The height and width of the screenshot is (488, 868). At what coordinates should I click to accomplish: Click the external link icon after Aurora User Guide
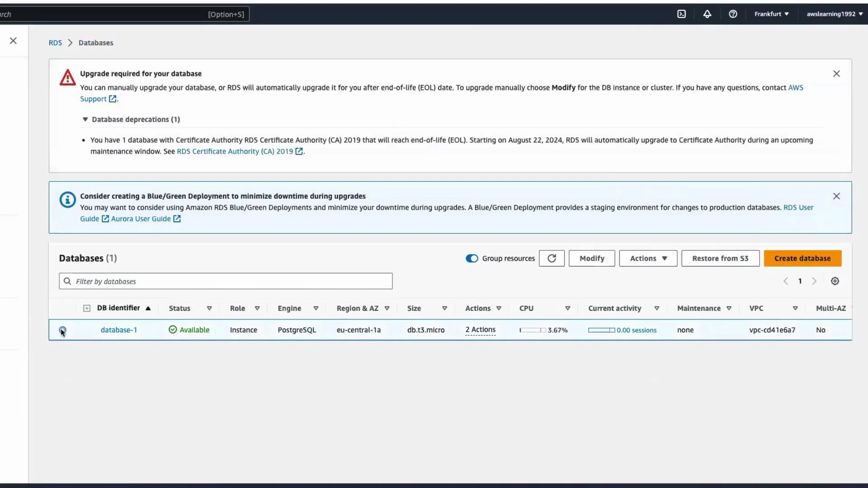point(178,219)
